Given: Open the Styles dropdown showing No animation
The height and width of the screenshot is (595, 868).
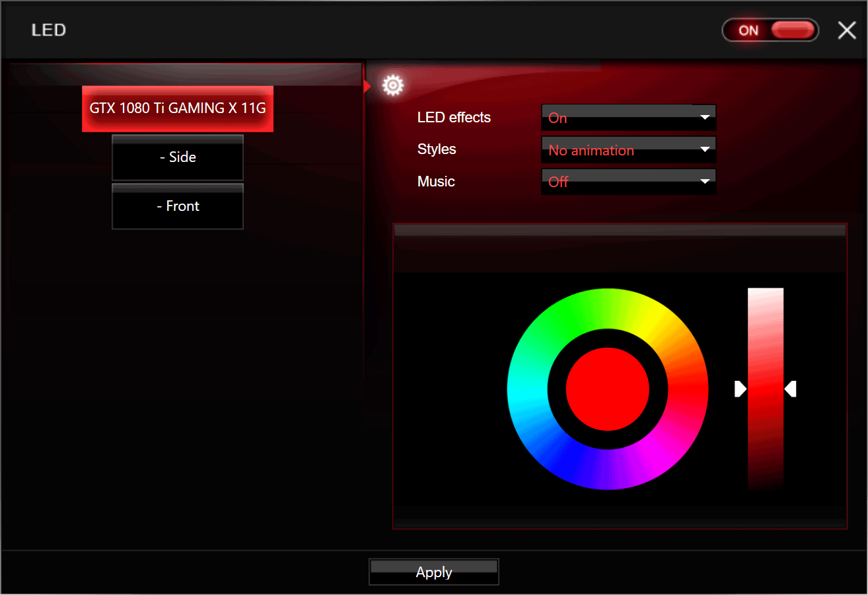Looking at the screenshot, I should pyautogui.click(x=629, y=150).
